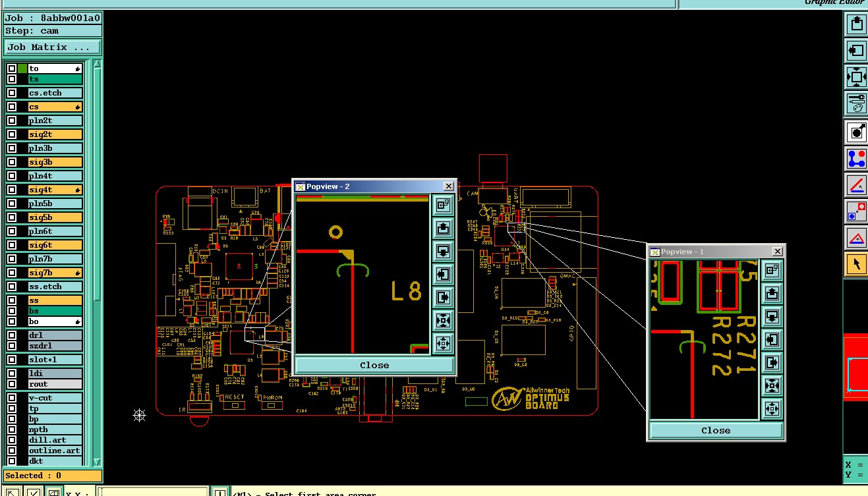The width and height of the screenshot is (868, 496).
Task: Click Close button in Popview - 2
Action: pos(374,365)
